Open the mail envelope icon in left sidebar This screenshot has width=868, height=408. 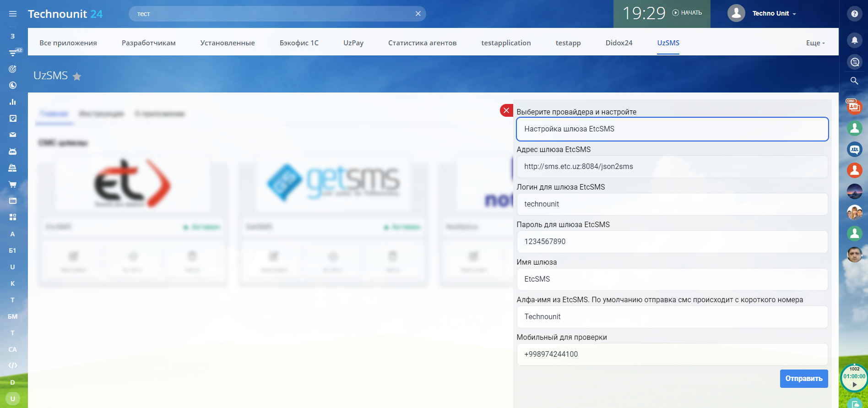[x=13, y=135]
